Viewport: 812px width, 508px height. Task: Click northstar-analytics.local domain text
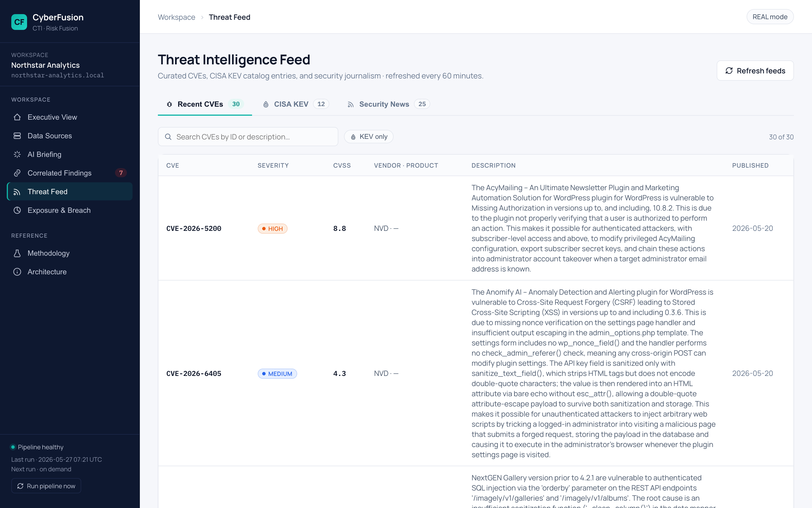58,75
